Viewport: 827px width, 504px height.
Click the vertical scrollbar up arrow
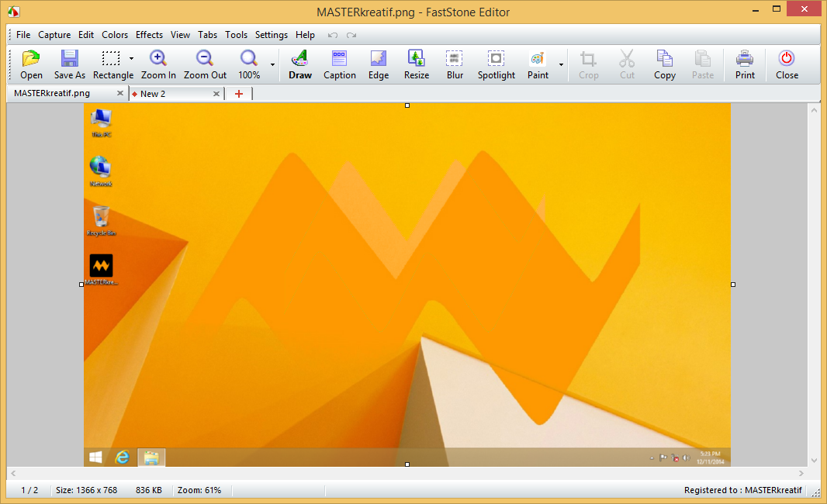click(814, 110)
